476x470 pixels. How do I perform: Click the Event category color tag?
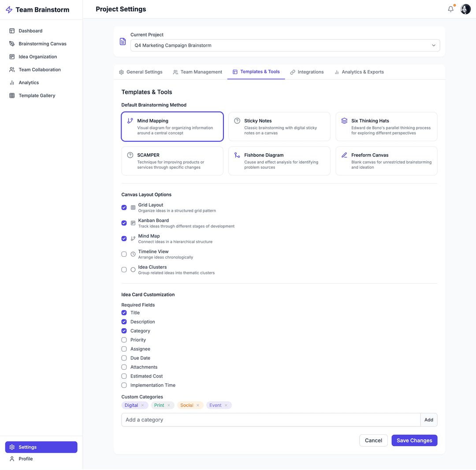(215, 406)
